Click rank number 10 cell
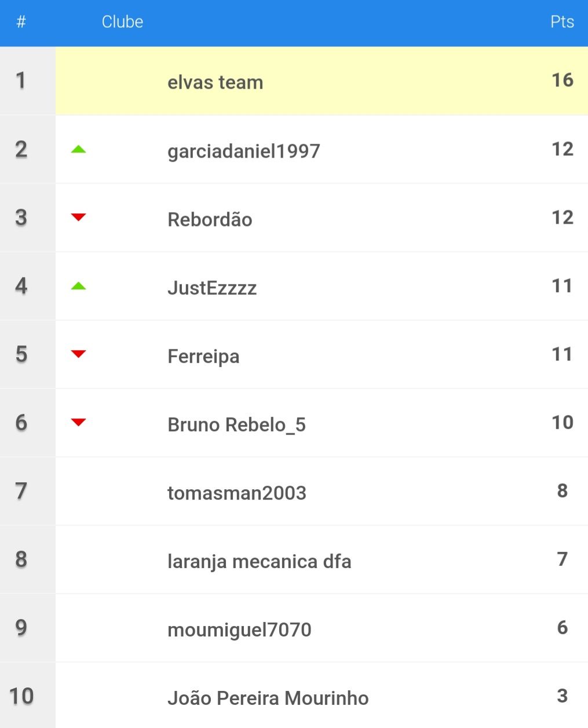 21,696
